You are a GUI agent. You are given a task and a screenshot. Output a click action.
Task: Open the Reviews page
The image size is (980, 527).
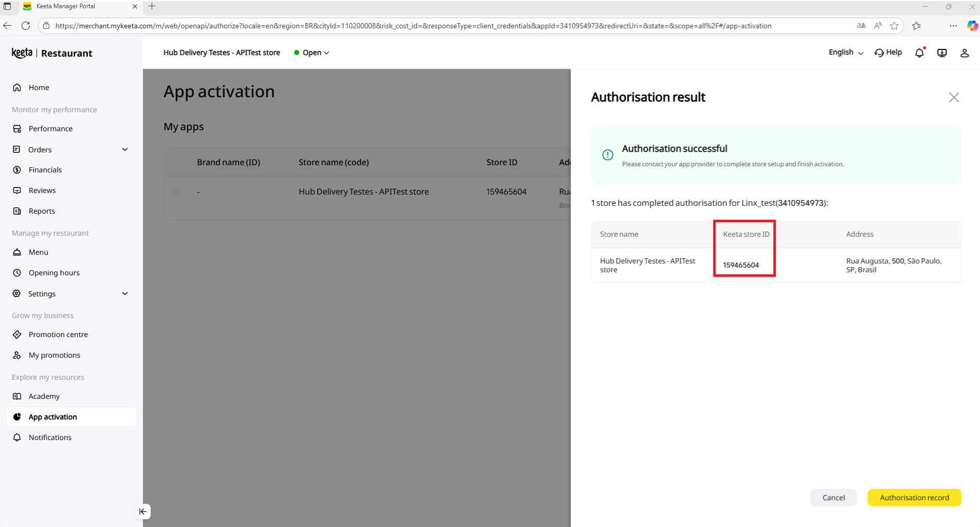(x=71, y=190)
